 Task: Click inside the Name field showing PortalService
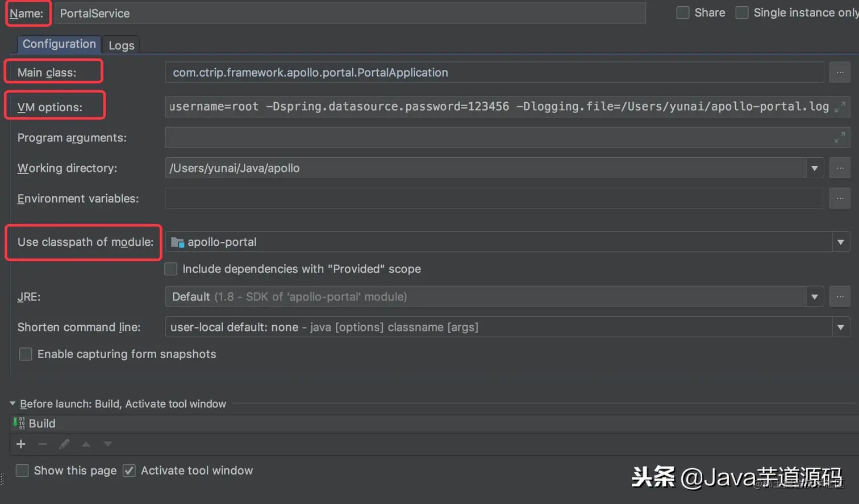[227, 12]
